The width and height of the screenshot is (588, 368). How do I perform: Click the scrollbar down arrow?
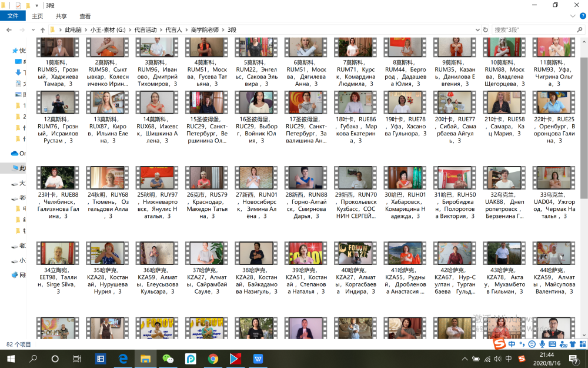(x=584, y=335)
